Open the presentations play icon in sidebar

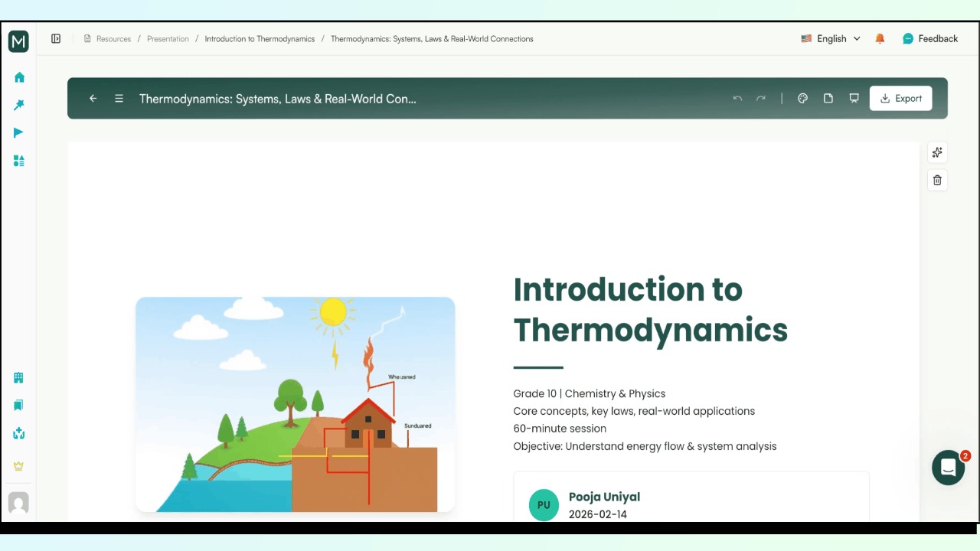tap(18, 132)
